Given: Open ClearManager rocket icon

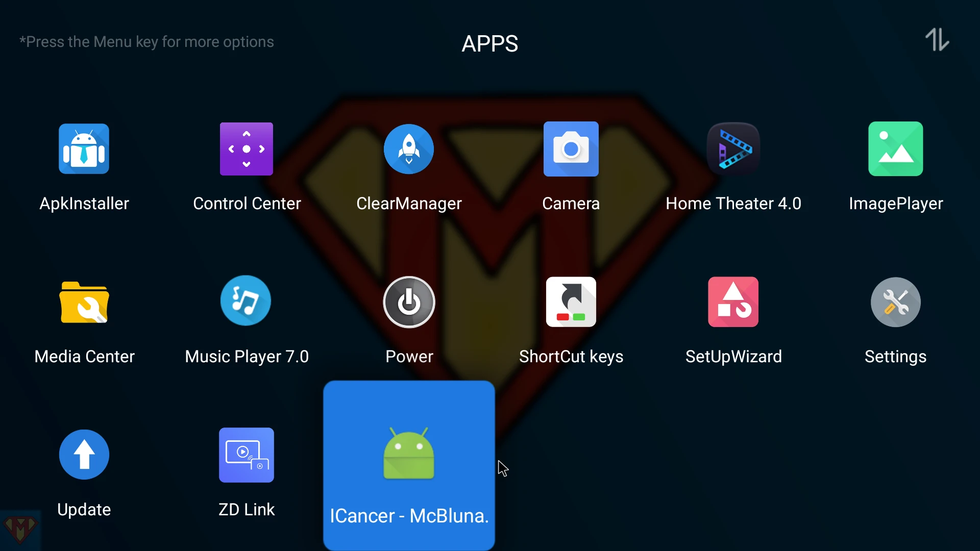Looking at the screenshot, I should pos(409,148).
